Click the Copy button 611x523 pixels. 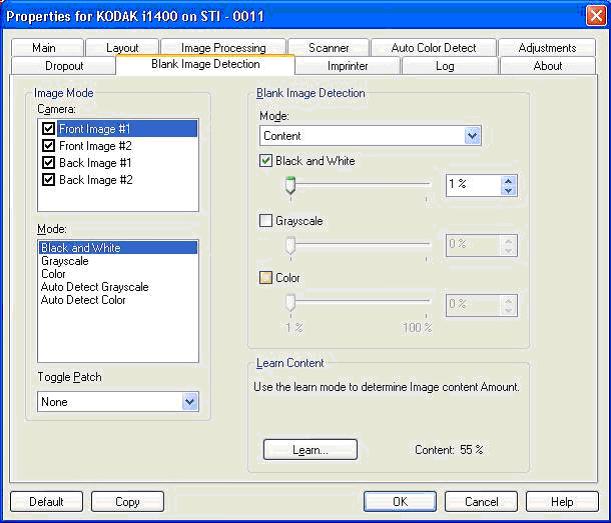click(x=127, y=501)
